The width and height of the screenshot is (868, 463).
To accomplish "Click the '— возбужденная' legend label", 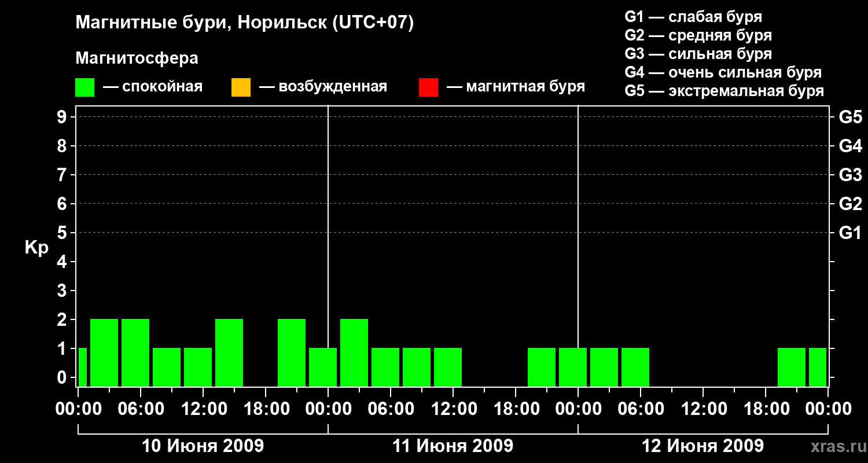I will (x=323, y=87).
